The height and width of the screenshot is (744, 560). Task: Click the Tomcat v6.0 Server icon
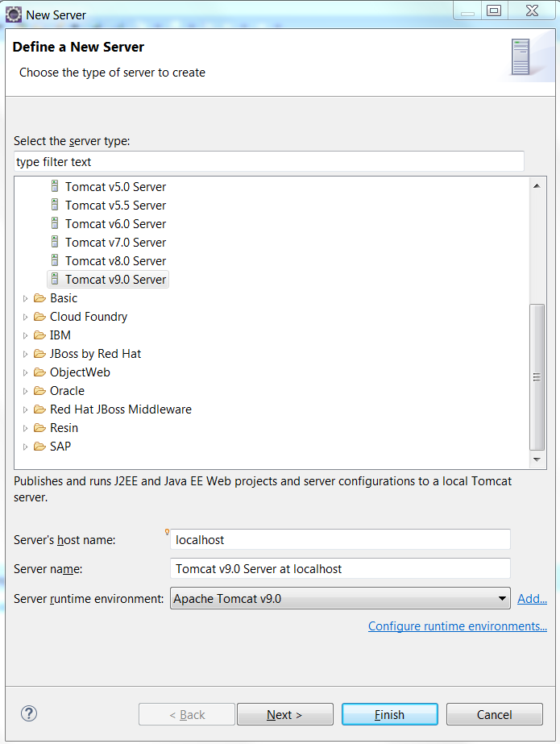tap(55, 223)
